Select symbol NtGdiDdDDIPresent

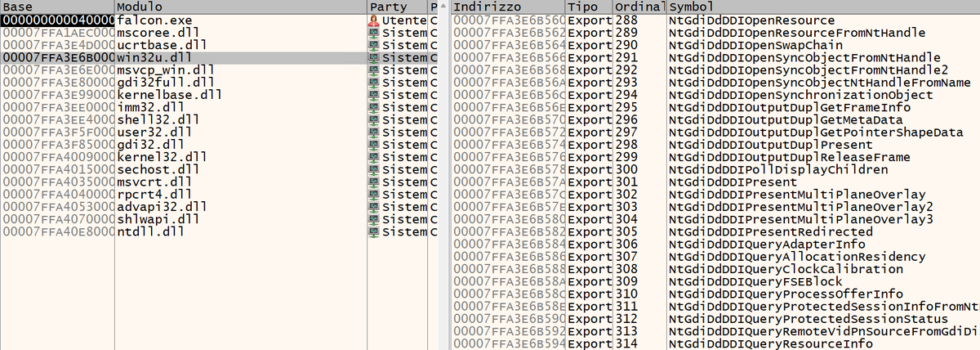pyautogui.click(x=733, y=182)
